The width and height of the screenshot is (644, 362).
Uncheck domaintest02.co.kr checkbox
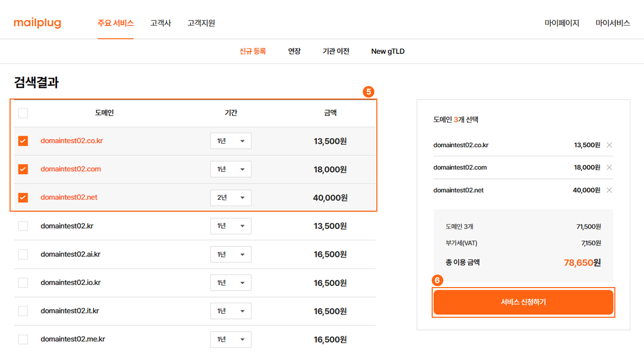23,141
